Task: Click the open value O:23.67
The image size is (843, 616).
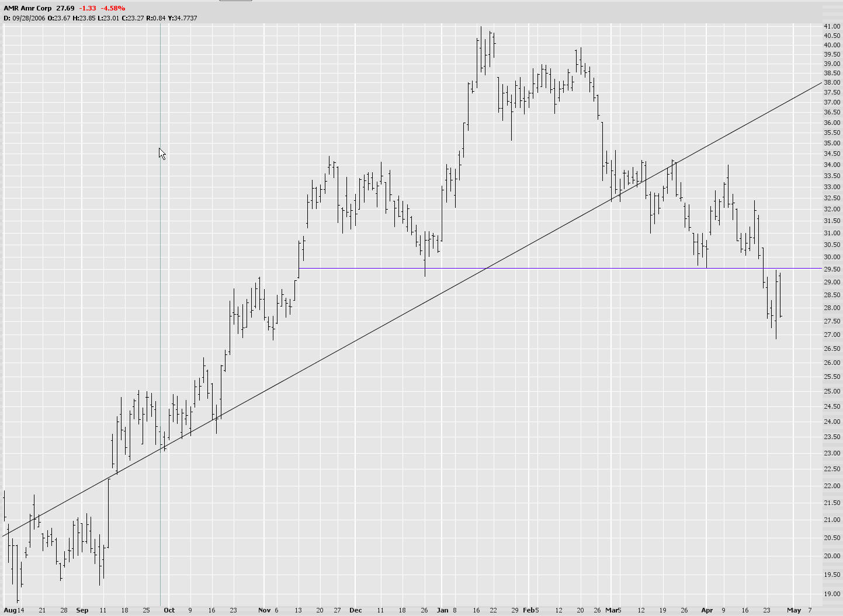Action: tap(58, 18)
